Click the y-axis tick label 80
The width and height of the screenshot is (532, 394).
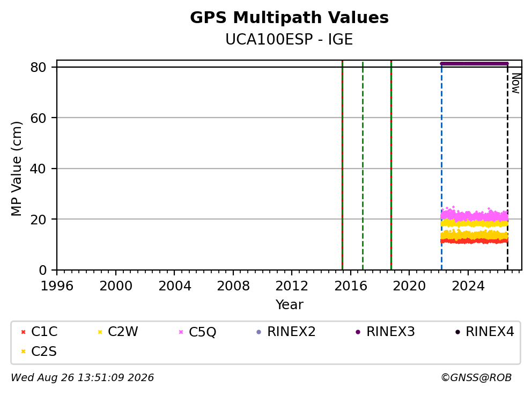tap(38, 67)
